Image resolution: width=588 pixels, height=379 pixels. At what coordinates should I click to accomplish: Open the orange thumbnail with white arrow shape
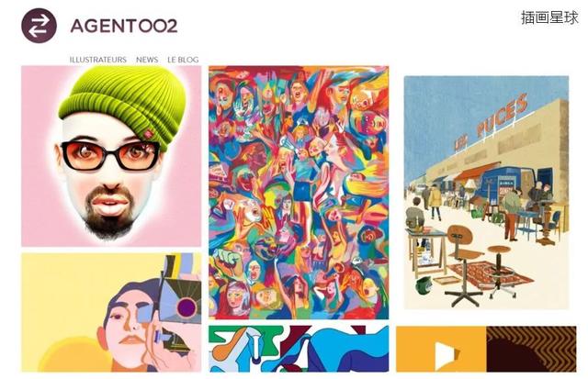[x=441, y=349]
